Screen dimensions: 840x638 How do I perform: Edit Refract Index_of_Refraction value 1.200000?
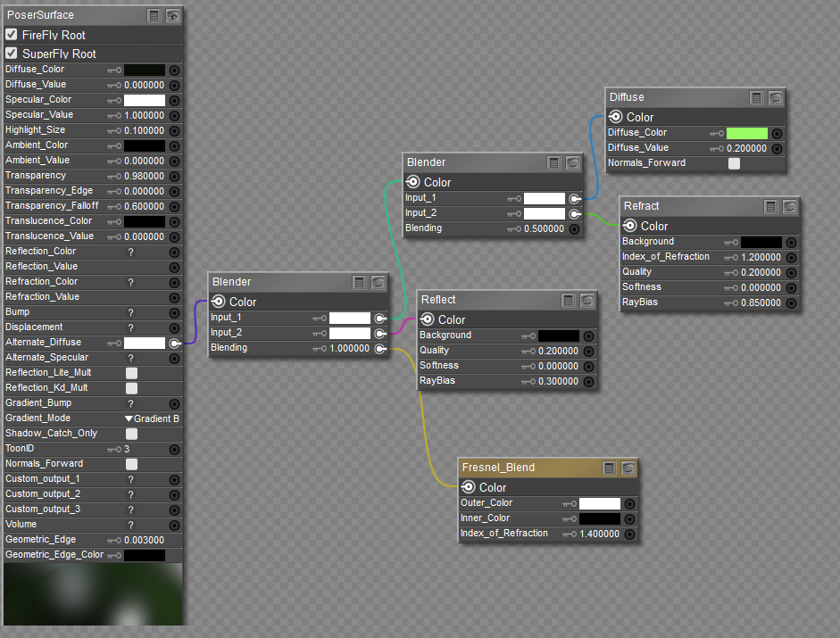[x=761, y=258]
